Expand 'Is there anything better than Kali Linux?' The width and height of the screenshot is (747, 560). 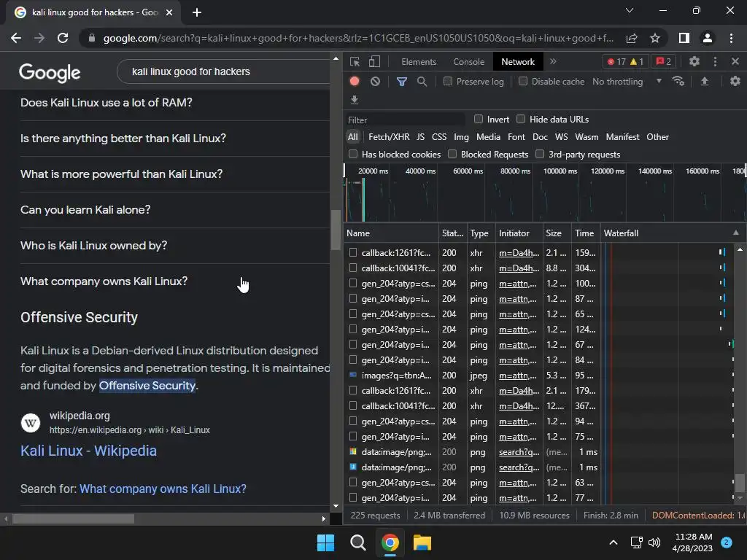(175, 139)
